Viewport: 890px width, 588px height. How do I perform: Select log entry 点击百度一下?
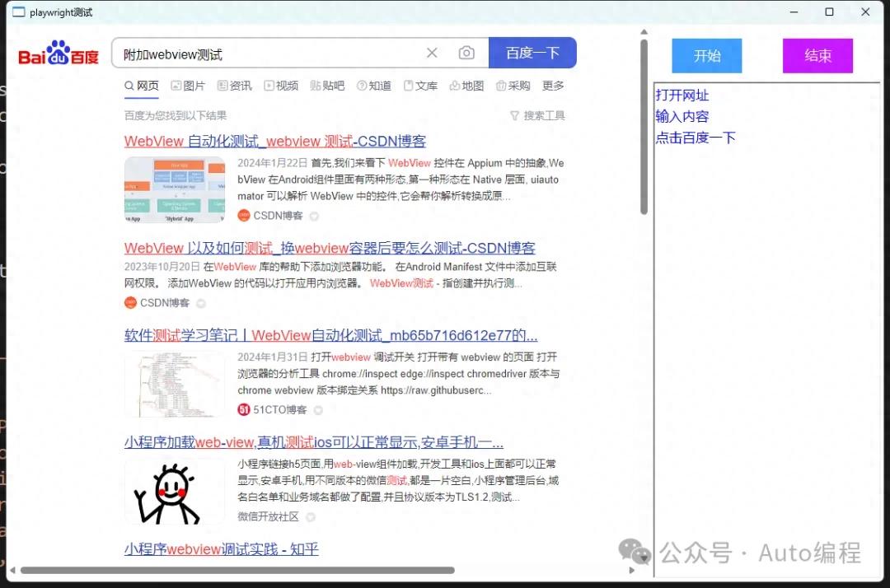(x=696, y=138)
